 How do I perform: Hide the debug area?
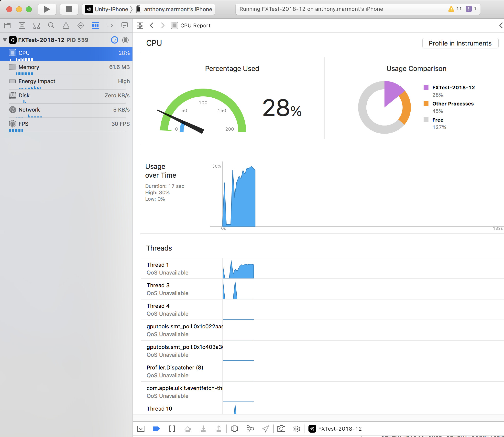[141, 429]
